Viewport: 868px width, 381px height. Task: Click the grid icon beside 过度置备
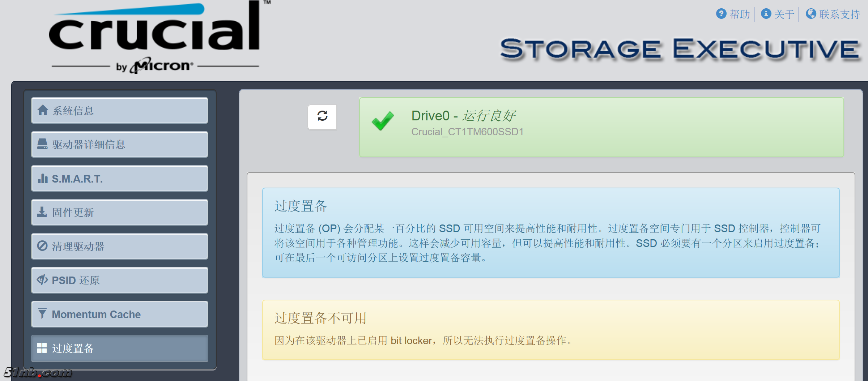point(42,348)
